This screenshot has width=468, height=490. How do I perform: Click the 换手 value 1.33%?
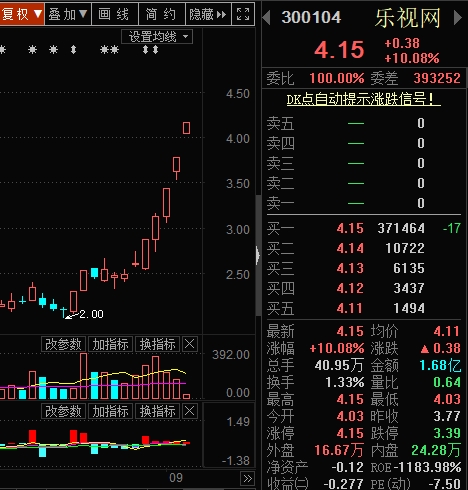pos(345,382)
